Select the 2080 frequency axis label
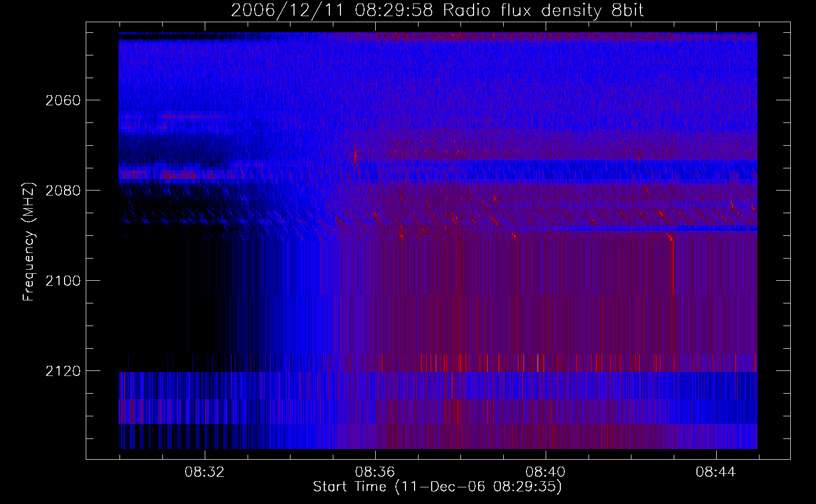Screen dimensions: 816x504 pos(63,191)
